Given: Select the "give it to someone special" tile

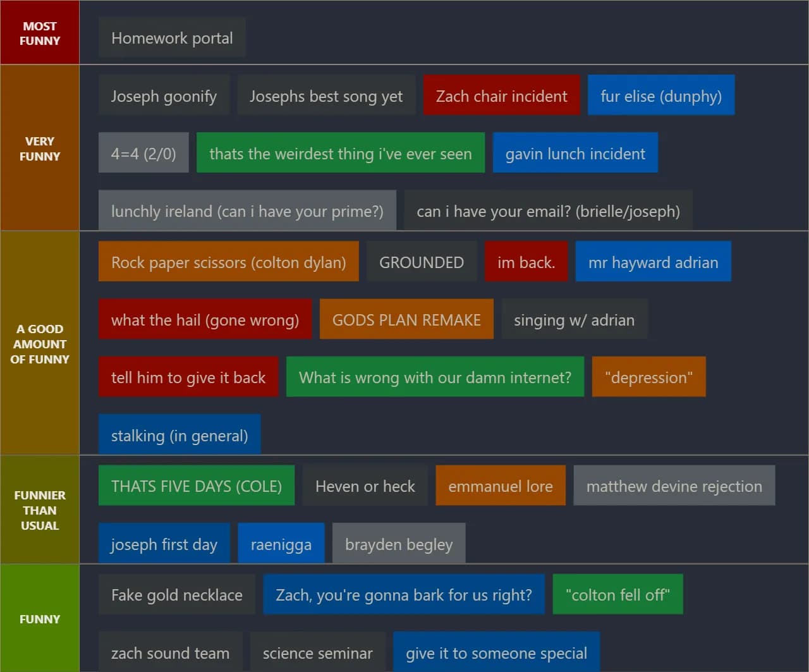Looking at the screenshot, I should pos(496,652).
